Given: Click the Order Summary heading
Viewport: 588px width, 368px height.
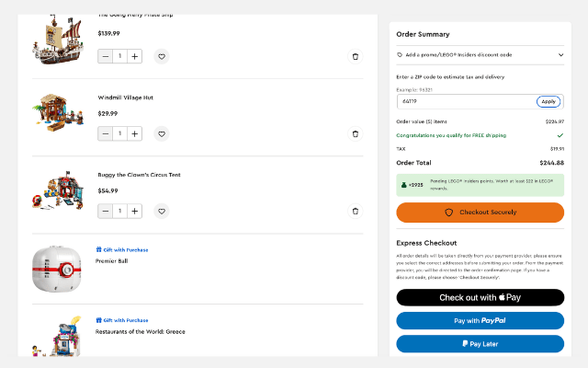Looking at the screenshot, I should [423, 34].
